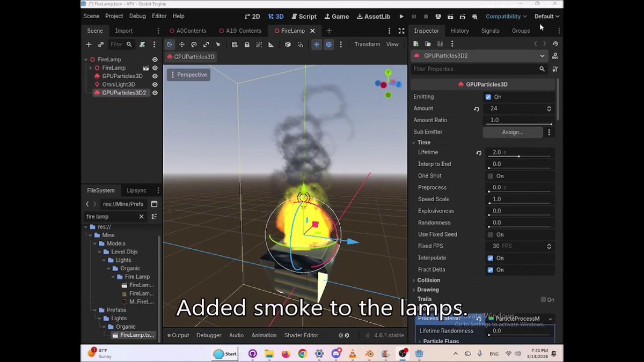The height and width of the screenshot is (362, 644).
Task: Enable the Trails checkbox
Action: 544,300
